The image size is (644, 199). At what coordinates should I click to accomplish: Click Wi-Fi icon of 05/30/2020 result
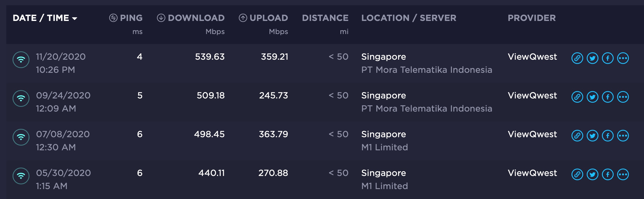(21, 176)
